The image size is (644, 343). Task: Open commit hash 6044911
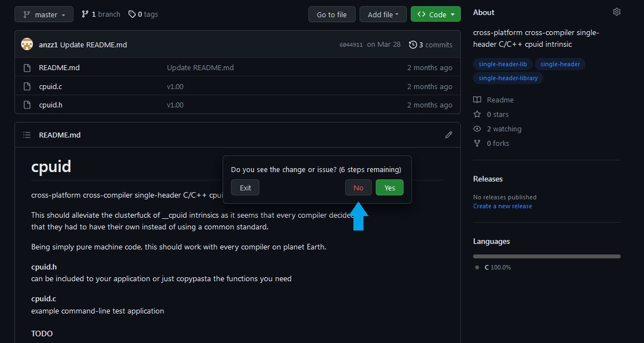tap(351, 45)
